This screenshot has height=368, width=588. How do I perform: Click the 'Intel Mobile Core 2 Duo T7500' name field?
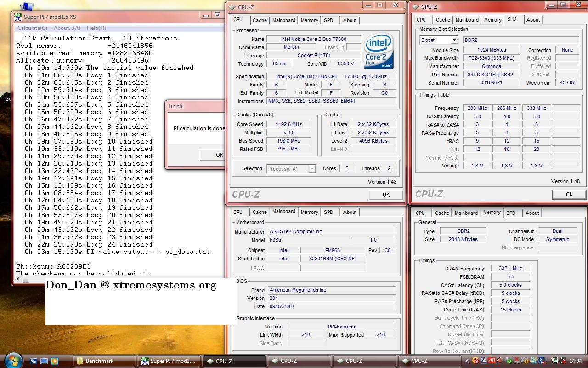coord(314,39)
